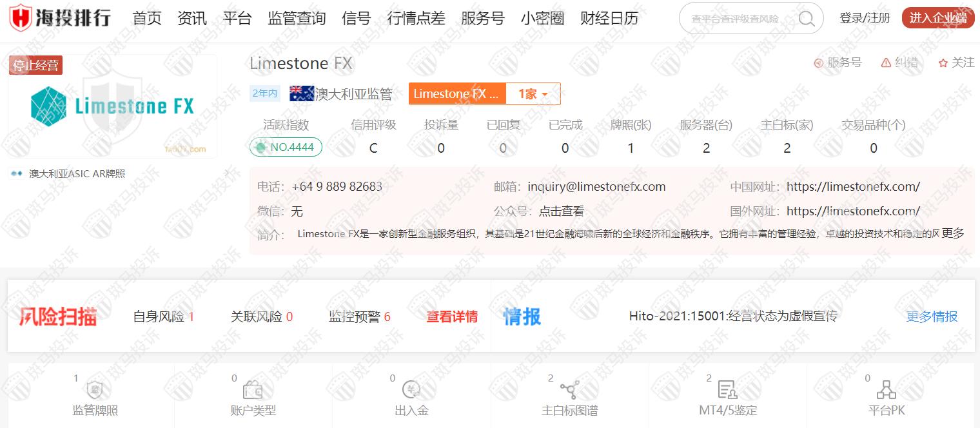Click the 关注 star icon

(943, 63)
